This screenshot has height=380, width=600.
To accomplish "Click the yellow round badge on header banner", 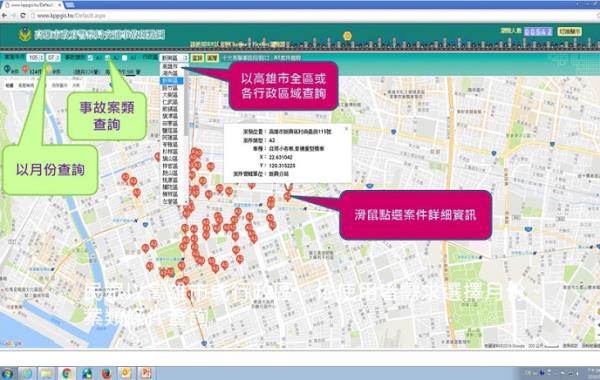I will coord(347,36).
